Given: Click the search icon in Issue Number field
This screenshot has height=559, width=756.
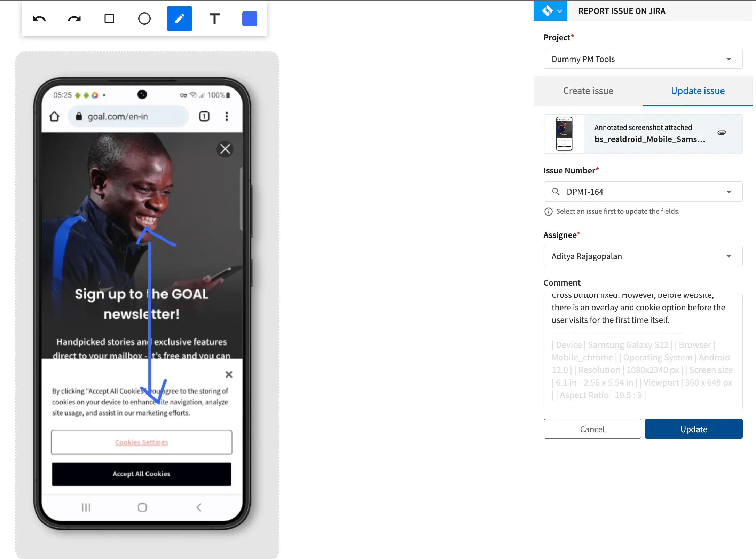Looking at the screenshot, I should coord(556,192).
